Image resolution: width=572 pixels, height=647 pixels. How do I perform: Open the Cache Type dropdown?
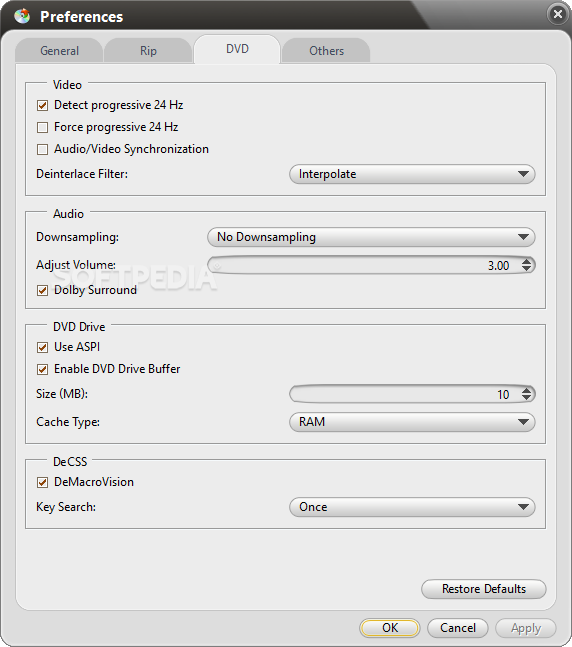pyautogui.click(x=412, y=422)
